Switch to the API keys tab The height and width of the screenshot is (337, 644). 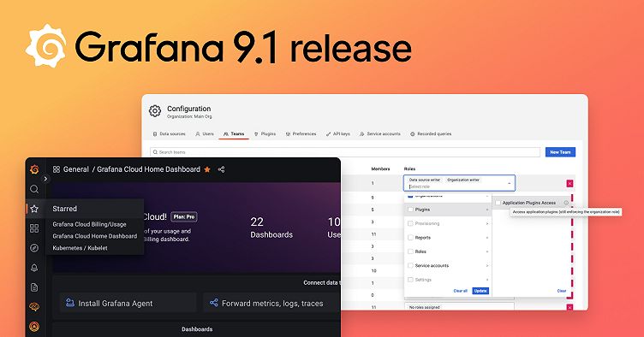[x=338, y=134]
